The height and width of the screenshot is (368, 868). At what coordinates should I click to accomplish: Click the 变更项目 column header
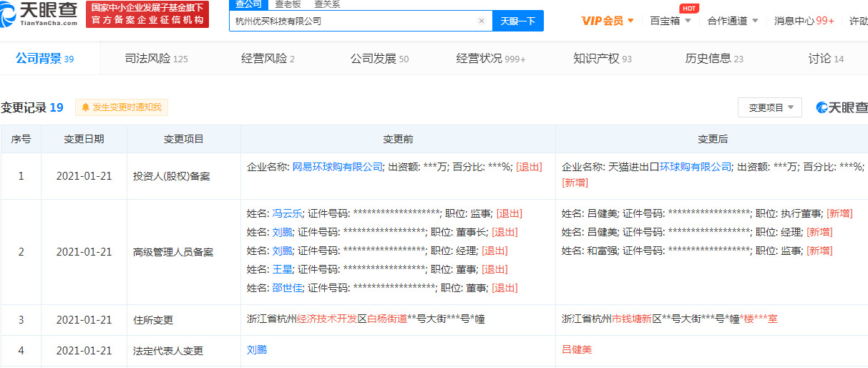(184, 139)
